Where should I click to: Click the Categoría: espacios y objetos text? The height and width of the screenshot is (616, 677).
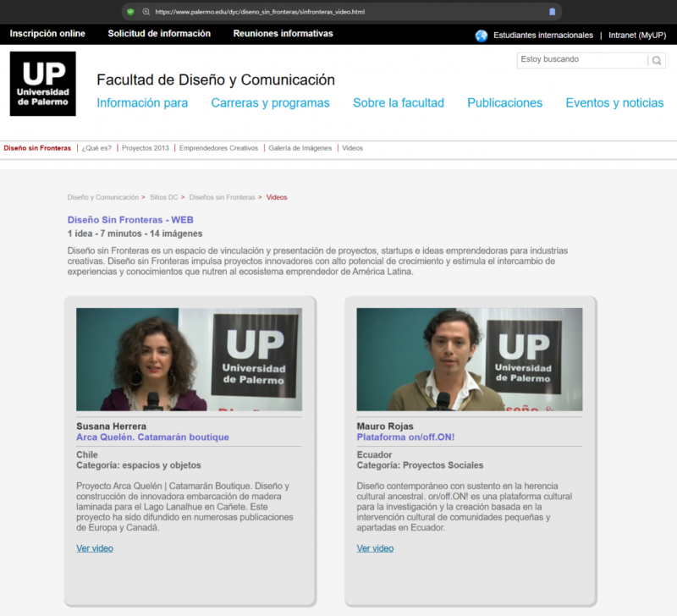pyautogui.click(x=139, y=465)
